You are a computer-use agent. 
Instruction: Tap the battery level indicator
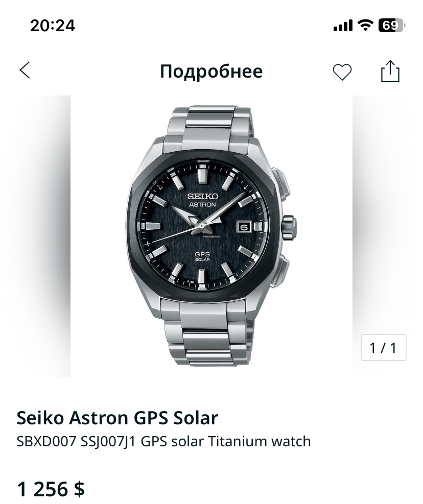click(x=391, y=25)
